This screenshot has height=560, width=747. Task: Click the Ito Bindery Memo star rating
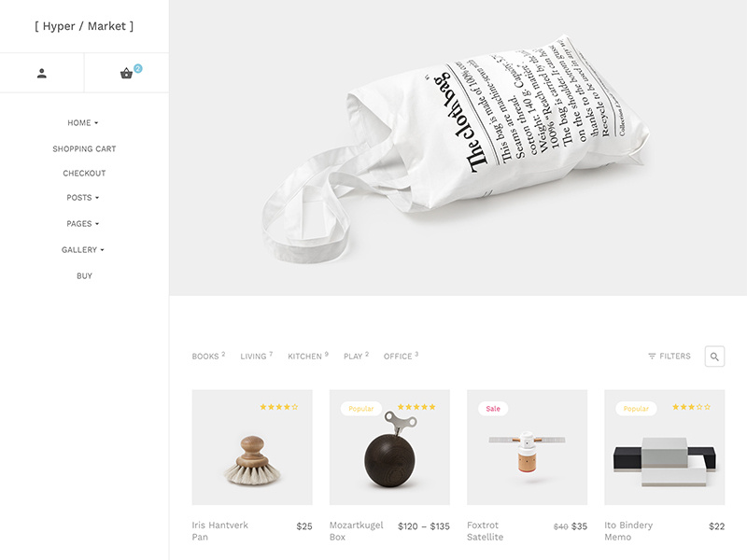[x=691, y=407]
